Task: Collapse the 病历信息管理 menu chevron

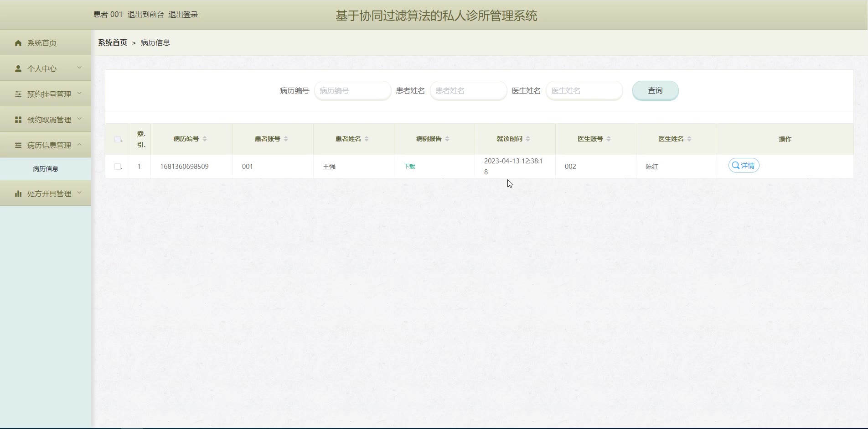Action: (79, 144)
